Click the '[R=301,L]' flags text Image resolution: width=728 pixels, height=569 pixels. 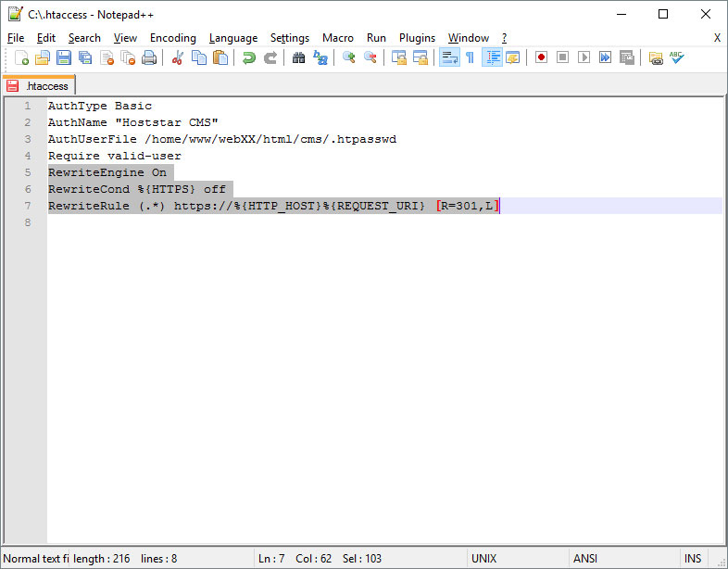click(x=468, y=206)
